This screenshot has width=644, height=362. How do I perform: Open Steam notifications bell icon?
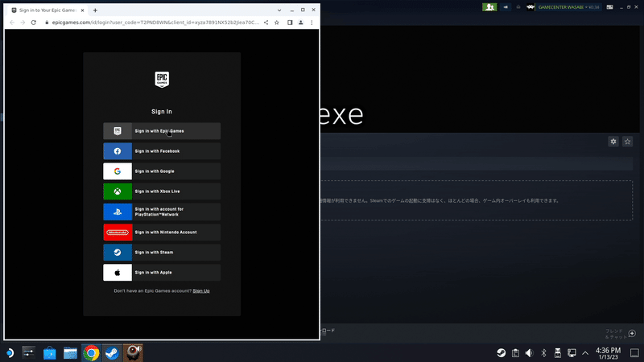pyautogui.click(x=518, y=7)
